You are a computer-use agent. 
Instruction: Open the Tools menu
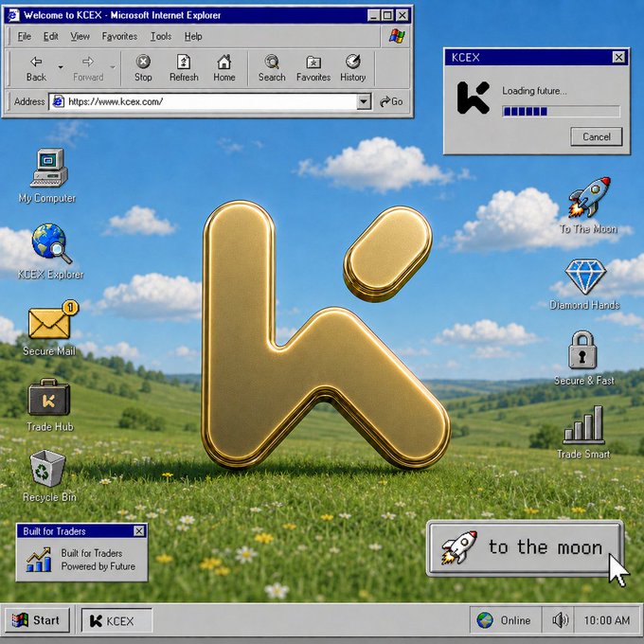(x=161, y=37)
